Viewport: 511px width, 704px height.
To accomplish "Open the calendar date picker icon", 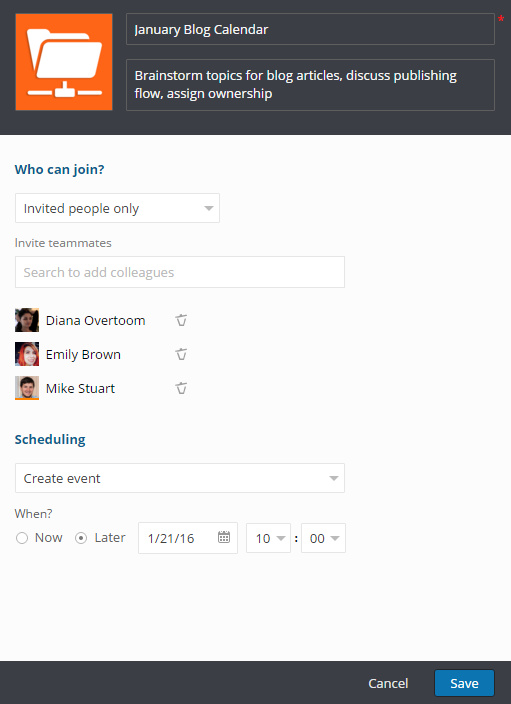I will click(224, 537).
